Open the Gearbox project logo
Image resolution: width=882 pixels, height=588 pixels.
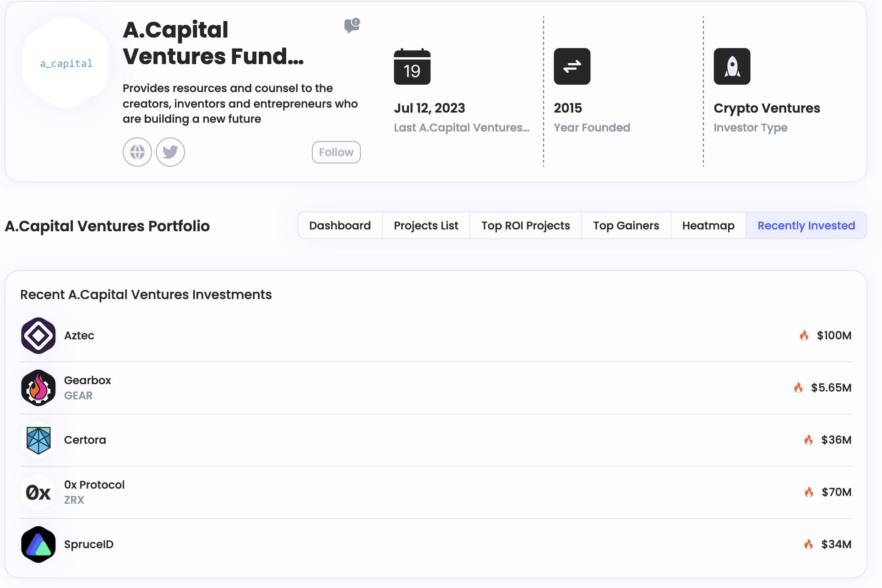[38, 388]
